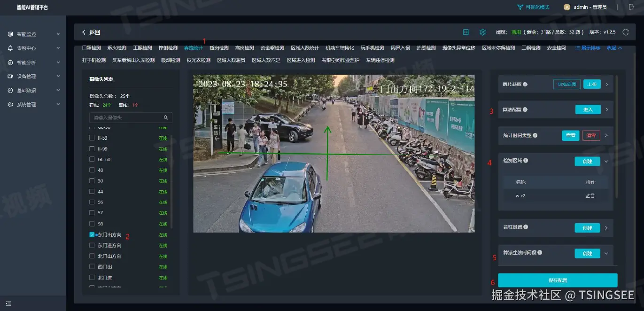
Task: Click the 设备管理 camera icon
Action: (10, 76)
